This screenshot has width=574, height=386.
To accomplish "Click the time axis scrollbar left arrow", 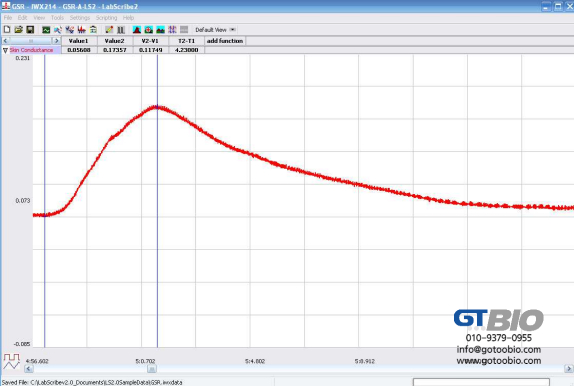I will click(x=29, y=369).
